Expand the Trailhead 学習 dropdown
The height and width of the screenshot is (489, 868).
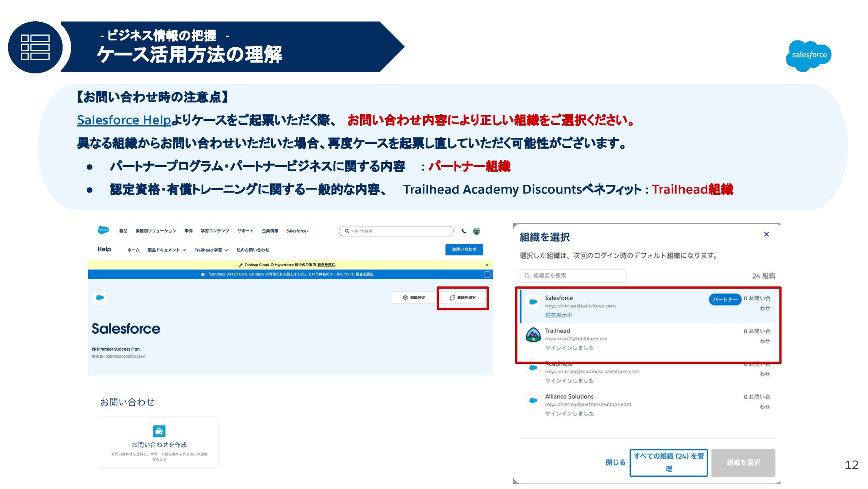point(211,250)
